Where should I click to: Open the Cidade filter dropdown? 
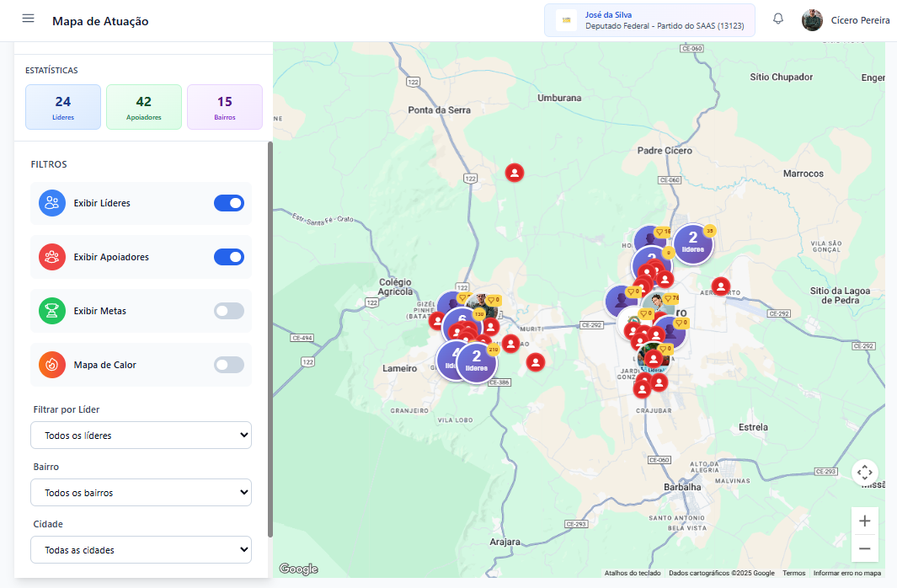point(141,550)
